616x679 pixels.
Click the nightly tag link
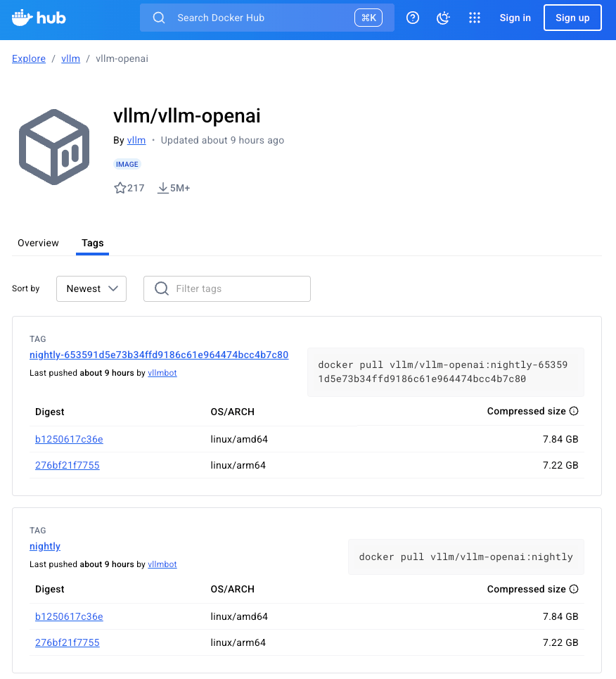[44, 546]
